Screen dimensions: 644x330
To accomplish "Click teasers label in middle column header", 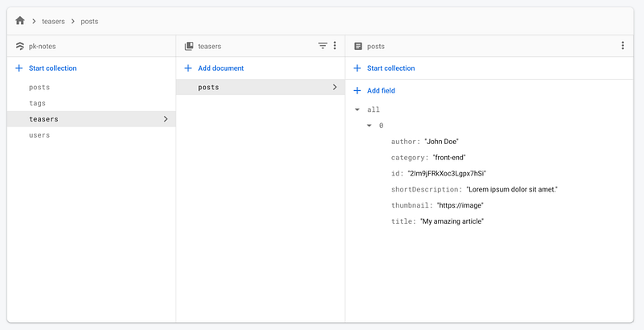I will tap(209, 47).
